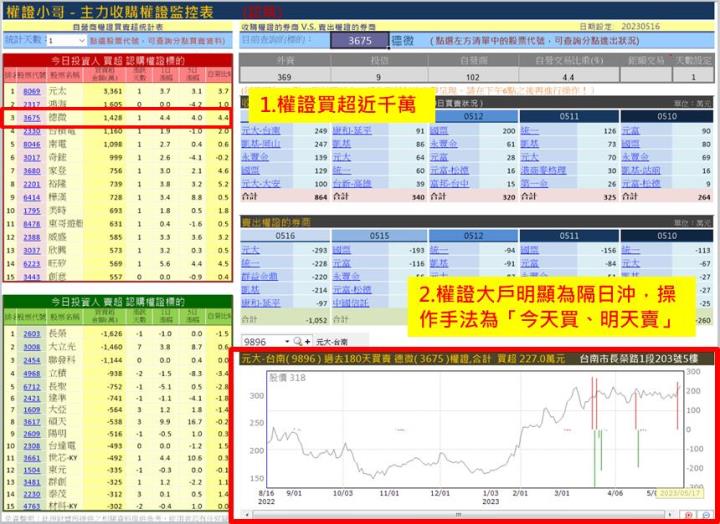Open stock code 1504 東元 link
The width and height of the screenshot is (720, 524).
(x=32, y=470)
